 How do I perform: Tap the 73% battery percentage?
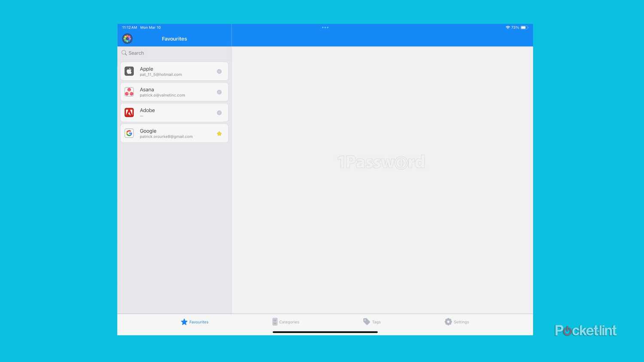coord(515,27)
